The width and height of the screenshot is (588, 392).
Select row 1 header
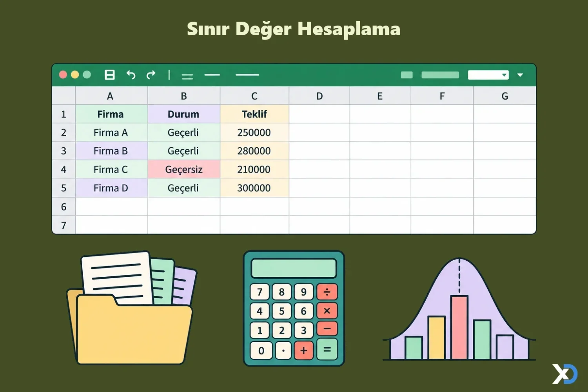[x=64, y=114]
